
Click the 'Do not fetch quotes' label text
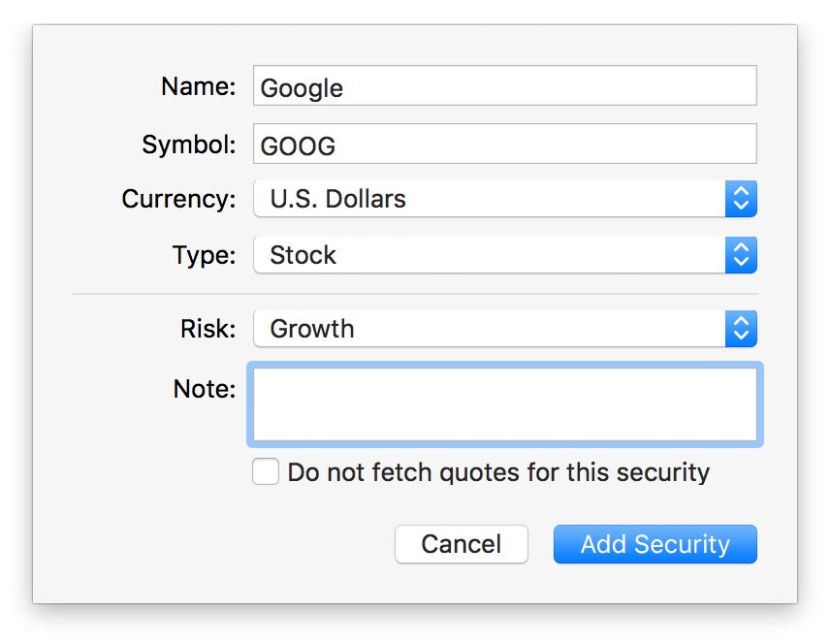click(498, 472)
